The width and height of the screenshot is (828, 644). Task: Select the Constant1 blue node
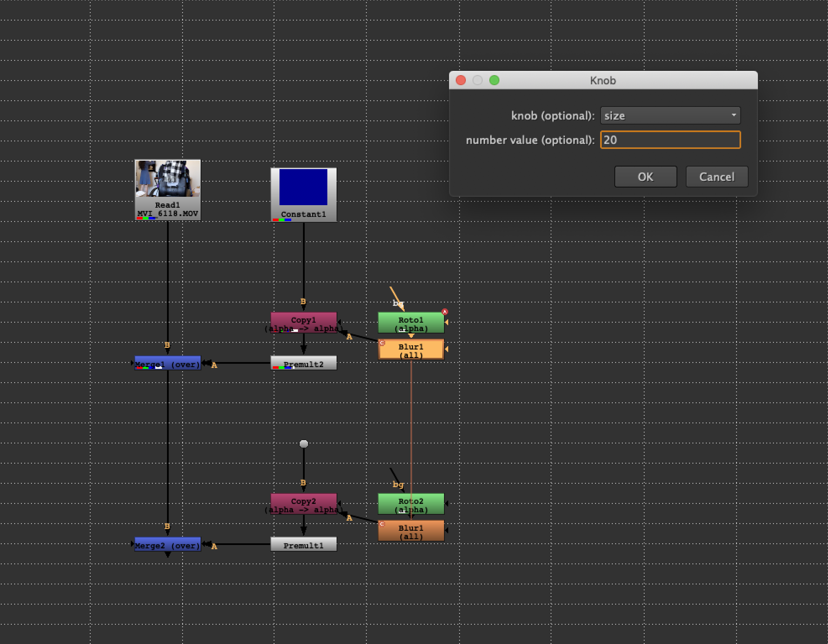coord(303,194)
